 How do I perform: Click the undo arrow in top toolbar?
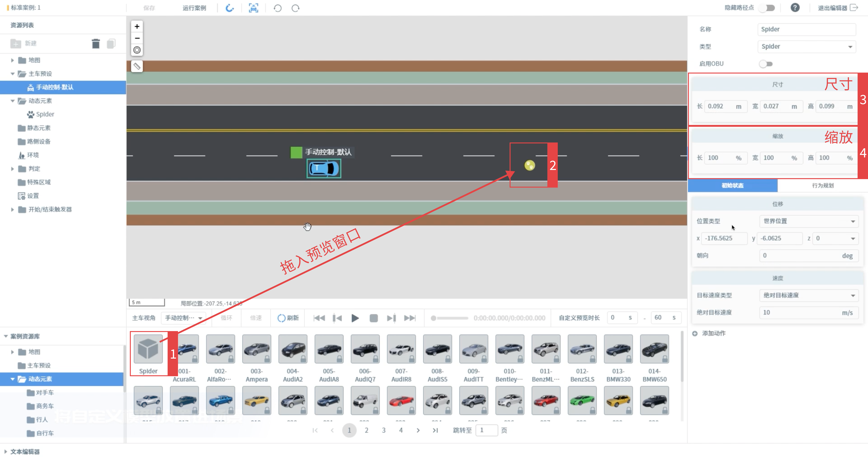tap(277, 8)
